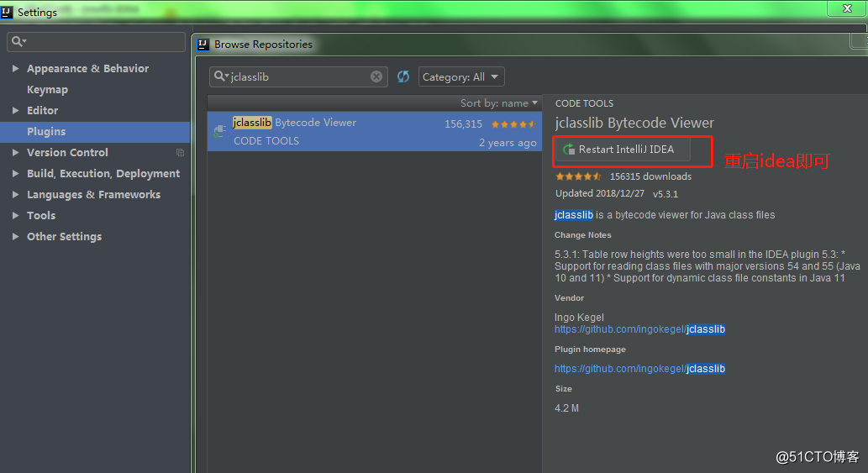Select Appearance & Behavior item

coord(88,69)
